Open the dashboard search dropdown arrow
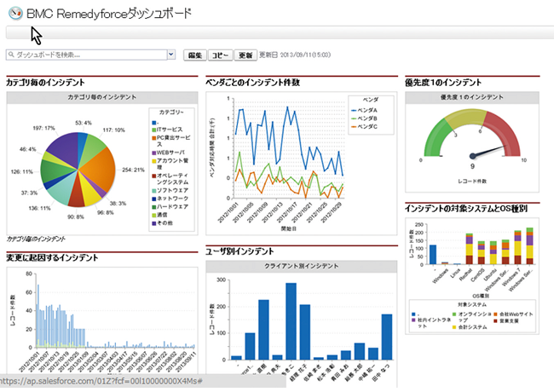The height and width of the screenshot is (392, 554). pyautogui.click(x=171, y=55)
